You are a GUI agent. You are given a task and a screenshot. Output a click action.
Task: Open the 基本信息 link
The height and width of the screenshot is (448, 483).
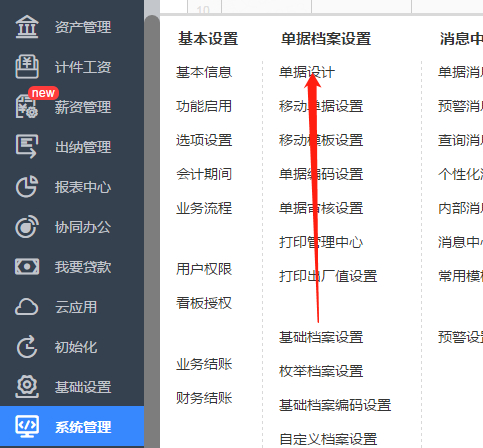tap(204, 72)
